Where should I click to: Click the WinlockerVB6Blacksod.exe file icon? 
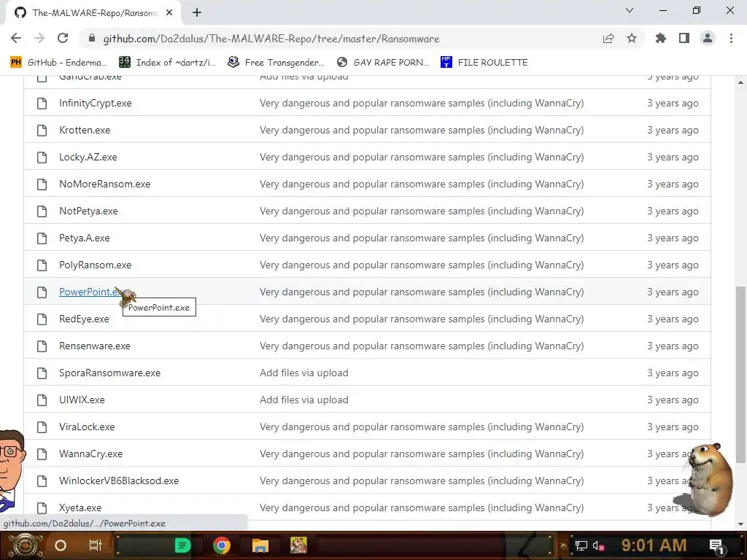click(42, 481)
